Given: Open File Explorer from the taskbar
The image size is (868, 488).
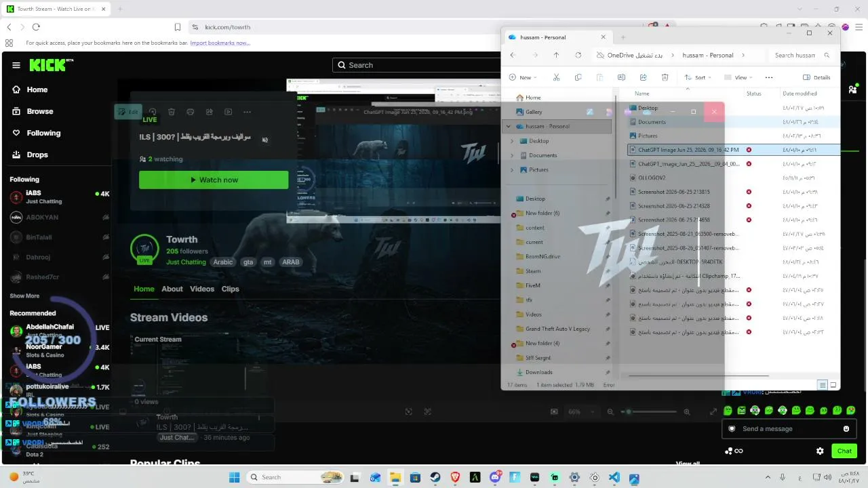Looking at the screenshot, I should pyautogui.click(x=395, y=477).
